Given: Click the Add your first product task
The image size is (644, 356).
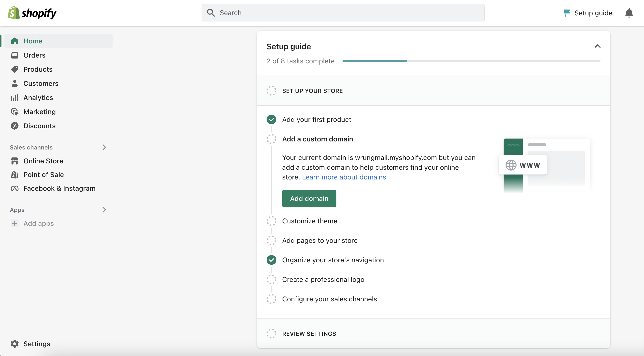Looking at the screenshot, I should coord(316,119).
